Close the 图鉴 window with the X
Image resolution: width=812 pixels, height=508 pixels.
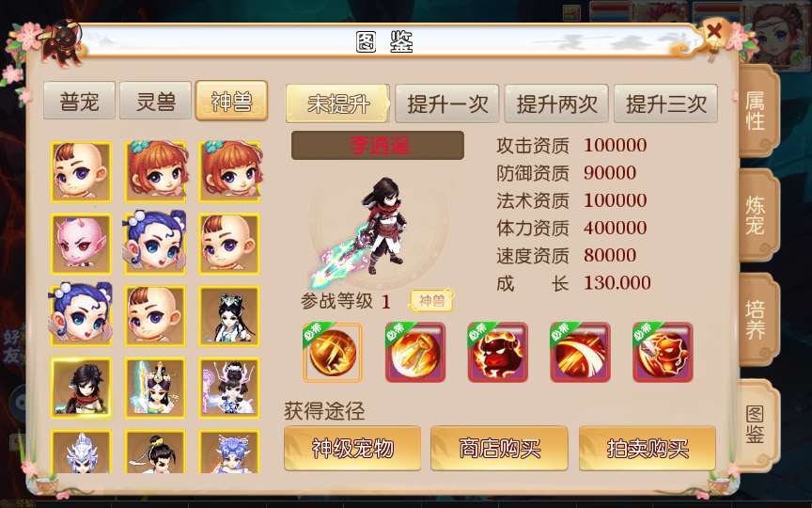(714, 32)
